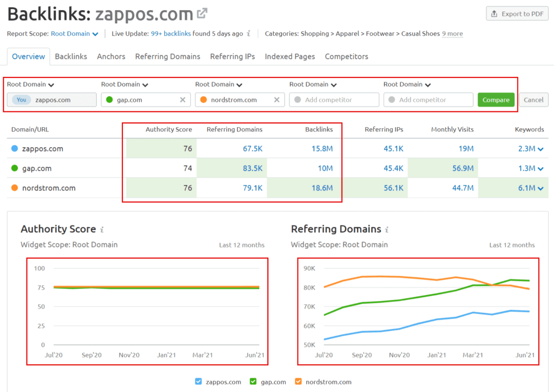Click nordstrom.com referring IPs 56.1K
Viewport: 554px width, 392px height.
393,188
